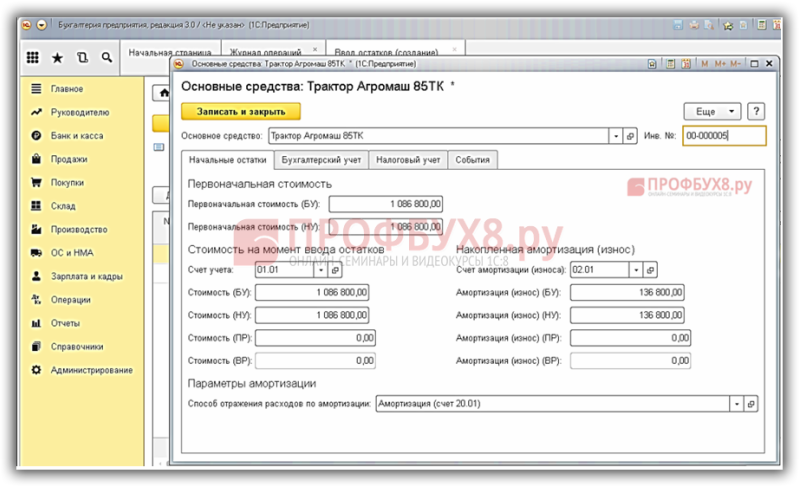Screen dimensions: 800x487
Task: Expand the Счет учета dropdown arrow
Action: [321, 270]
